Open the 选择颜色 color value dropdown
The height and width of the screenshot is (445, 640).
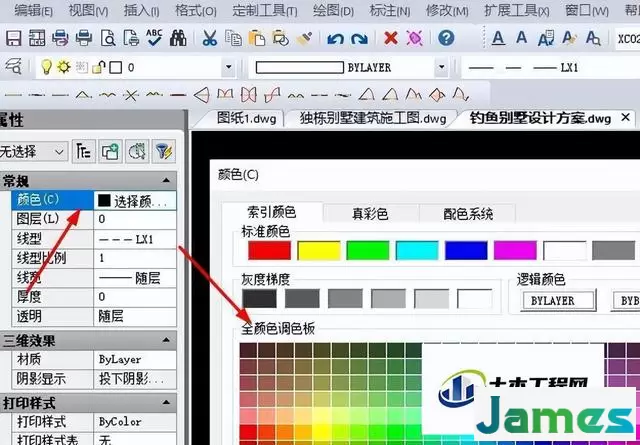tap(135, 200)
